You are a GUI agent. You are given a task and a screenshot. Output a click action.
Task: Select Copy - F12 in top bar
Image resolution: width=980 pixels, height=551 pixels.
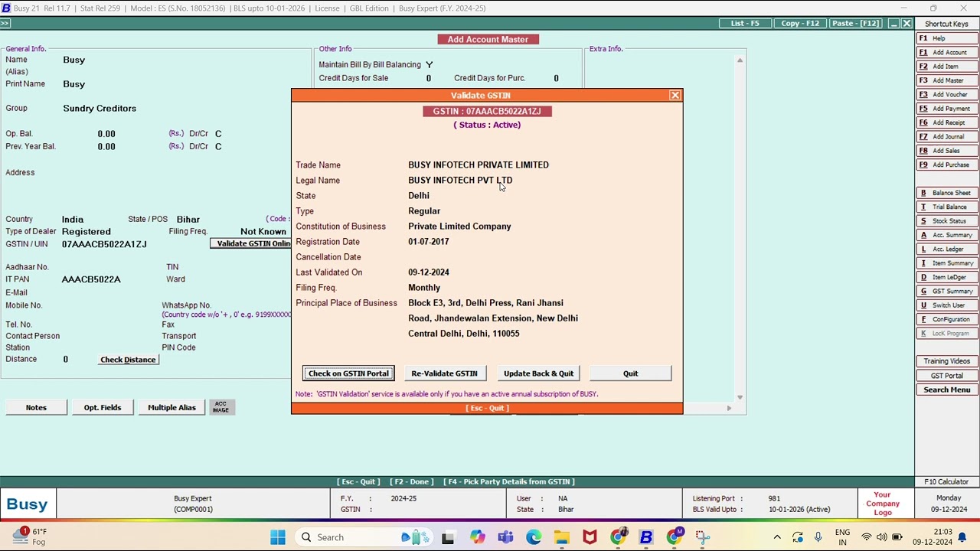800,24
